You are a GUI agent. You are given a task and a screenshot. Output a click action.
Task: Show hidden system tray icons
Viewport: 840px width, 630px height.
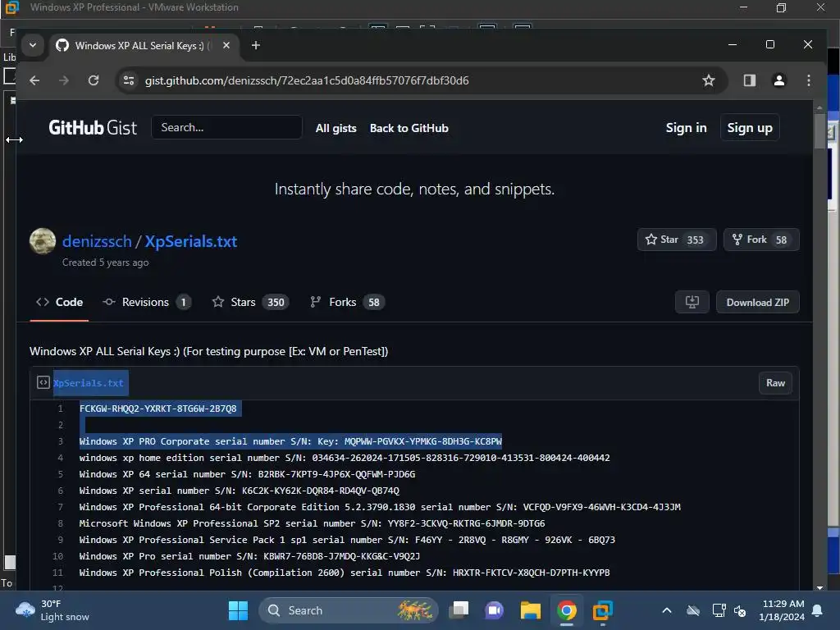point(666,610)
